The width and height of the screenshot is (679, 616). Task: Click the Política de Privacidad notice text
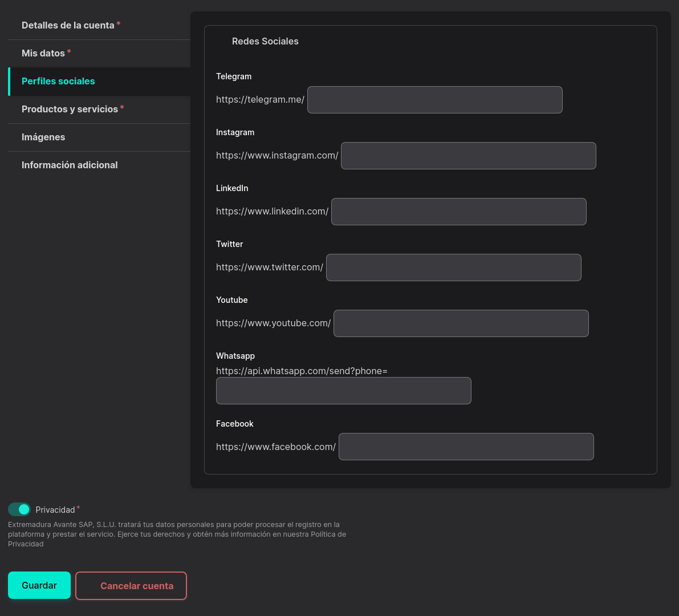tap(177, 534)
